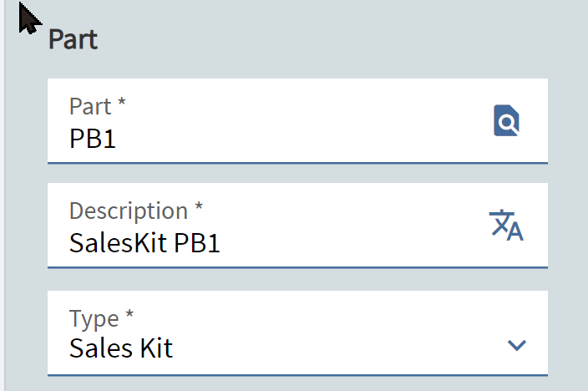Expand the Type dropdown chevron

point(517,345)
